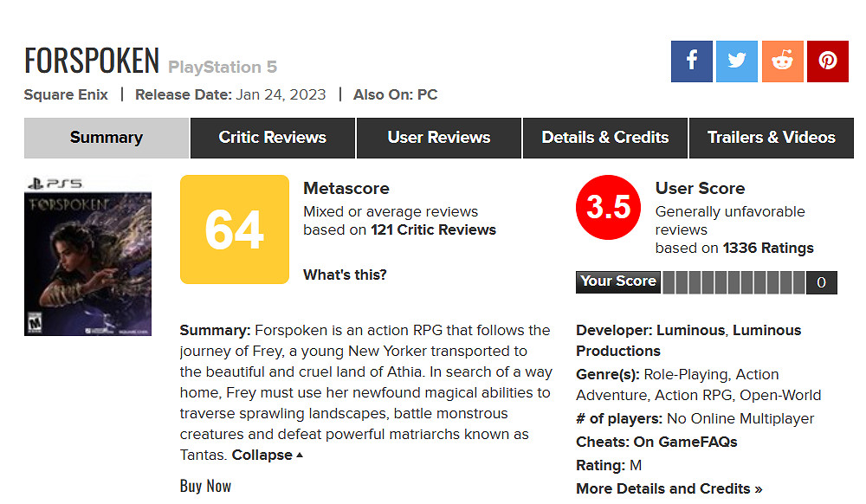Open the Forspoken cover art thumbnail
The image size is (866, 504).
[87, 255]
